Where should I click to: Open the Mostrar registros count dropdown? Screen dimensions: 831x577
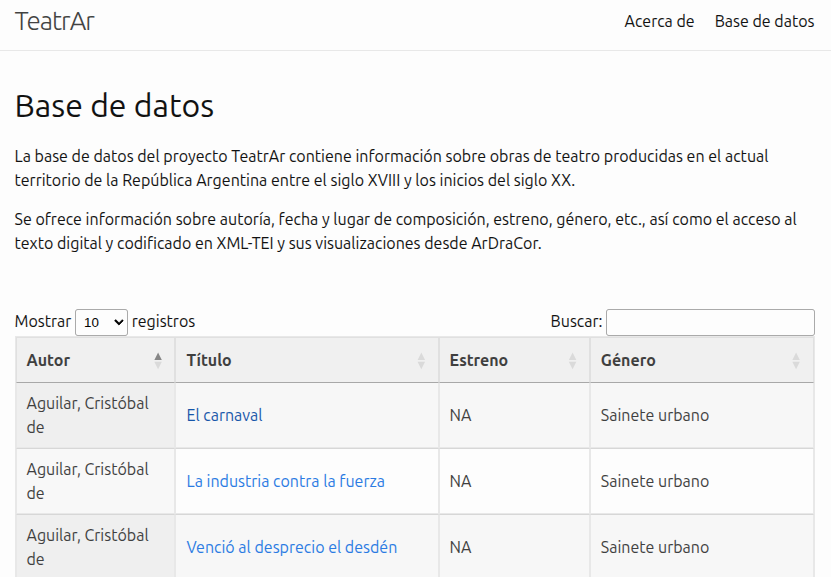pos(101,322)
